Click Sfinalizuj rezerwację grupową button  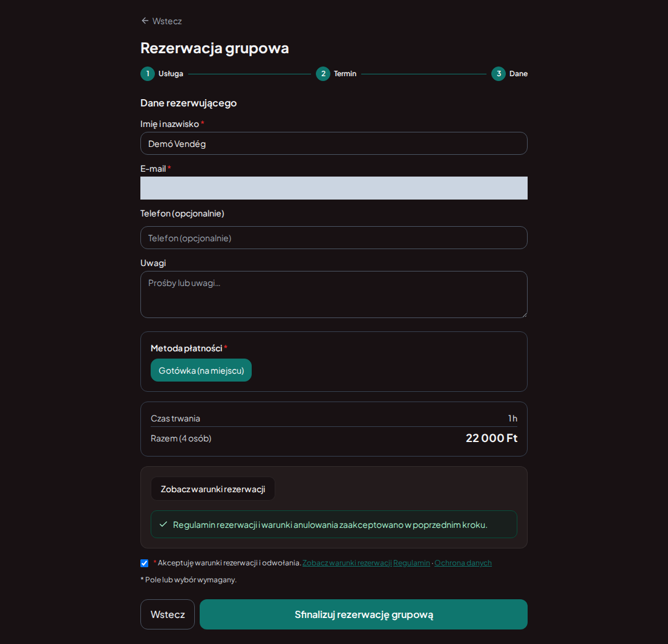[364, 614]
